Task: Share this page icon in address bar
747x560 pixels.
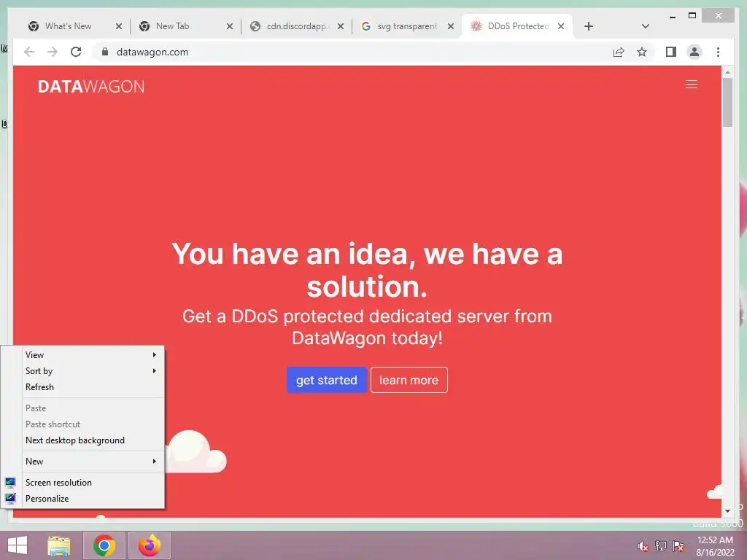Action: (619, 52)
